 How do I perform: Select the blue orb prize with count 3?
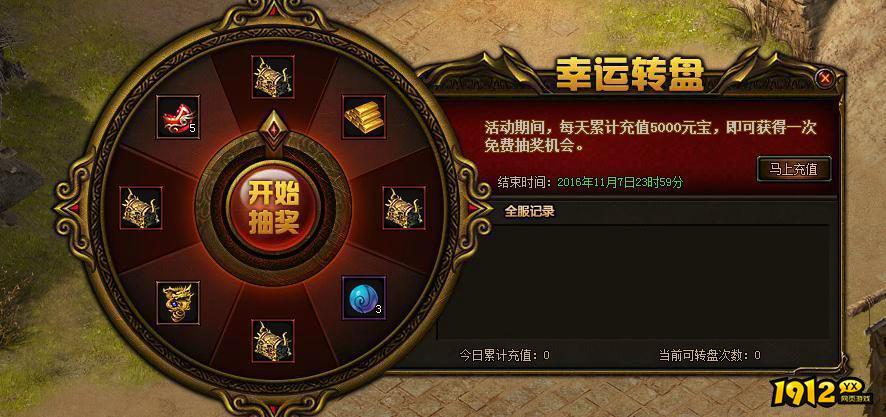click(x=364, y=298)
